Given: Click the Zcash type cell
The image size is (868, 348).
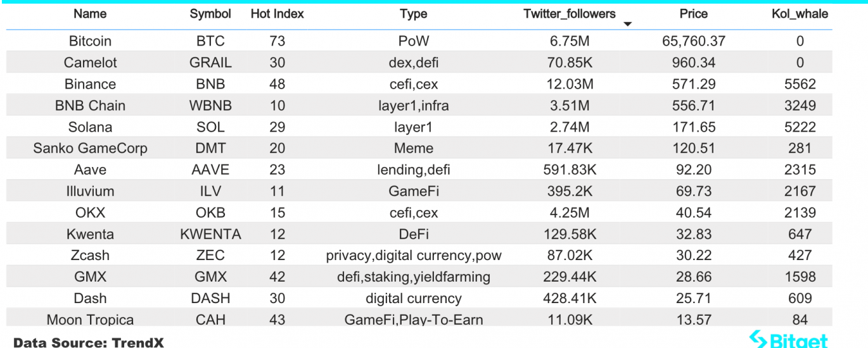Looking at the screenshot, I should coord(414,256).
